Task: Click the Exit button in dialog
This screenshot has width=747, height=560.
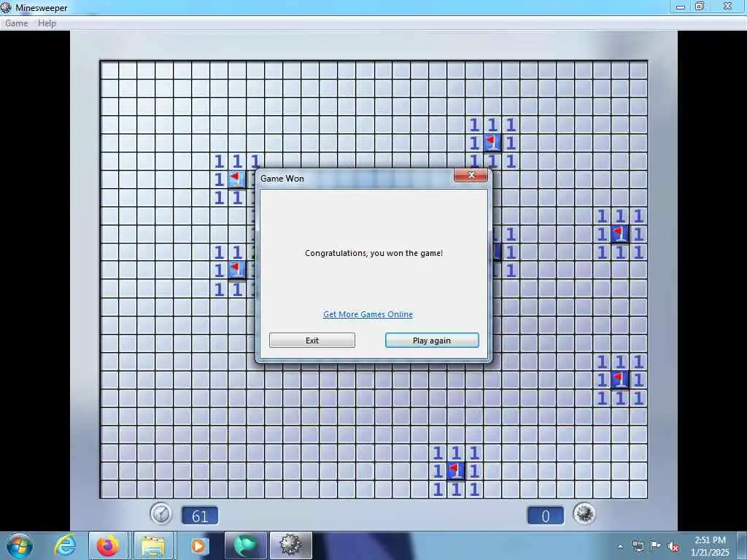Action: point(312,340)
